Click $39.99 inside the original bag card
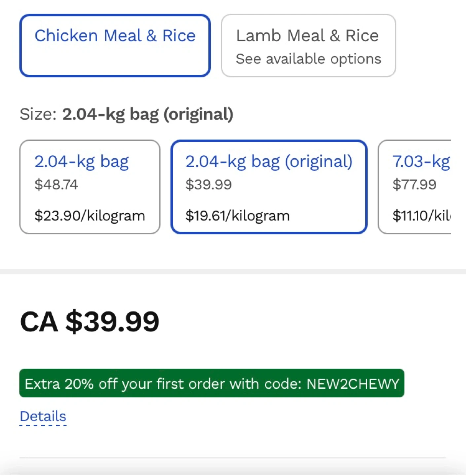The image size is (466, 476). pyautogui.click(x=208, y=184)
